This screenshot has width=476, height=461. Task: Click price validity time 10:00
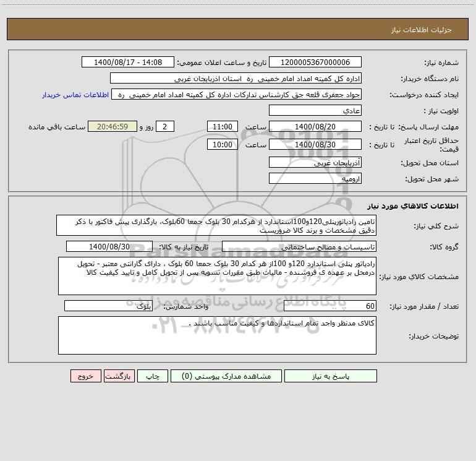pos(222,144)
